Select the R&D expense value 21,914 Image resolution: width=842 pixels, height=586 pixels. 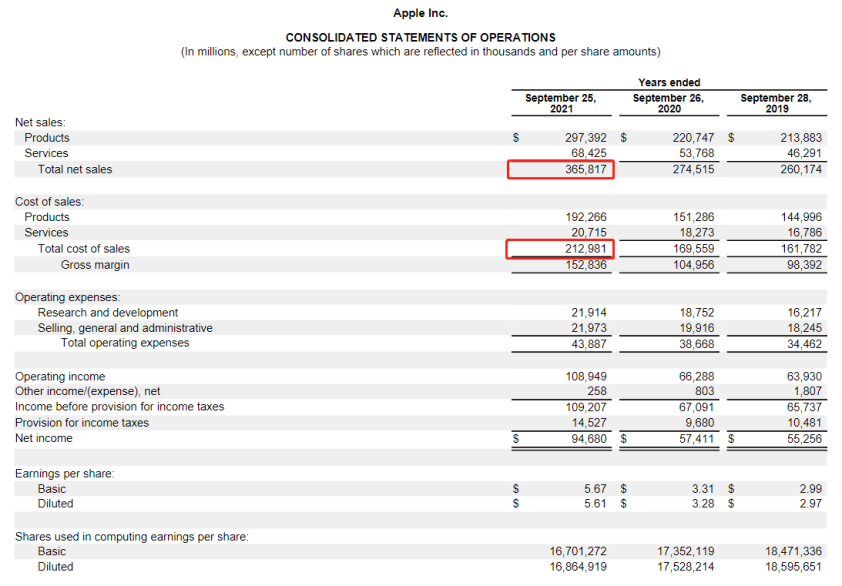(x=589, y=313)
